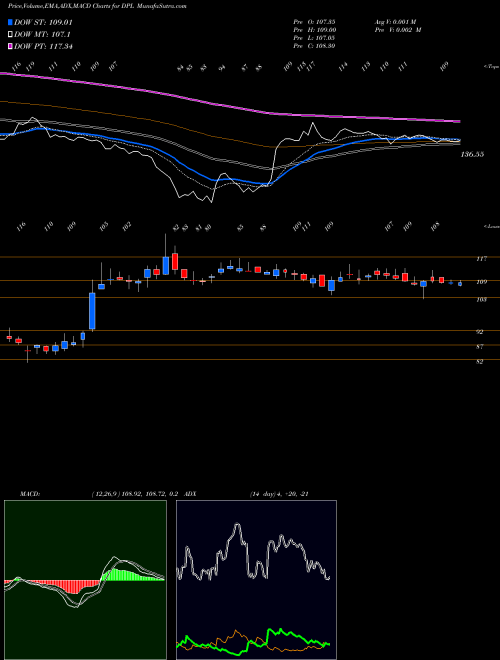The height and width of the screenshot is (660, 500).
Task: Open the green MACD histogram panel
Action: 85,580
